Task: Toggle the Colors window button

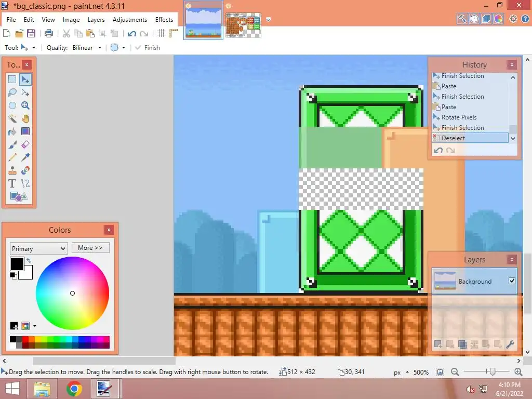Action: tap(498, 19)
